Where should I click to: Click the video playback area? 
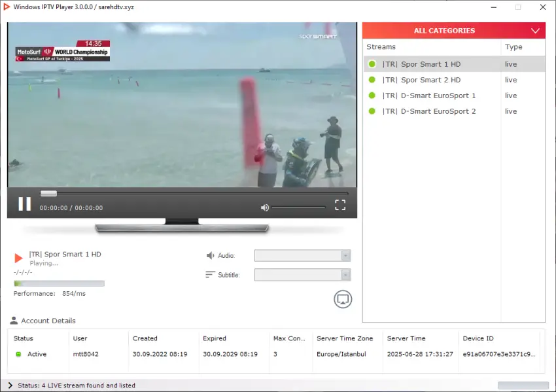pos(182,105)
